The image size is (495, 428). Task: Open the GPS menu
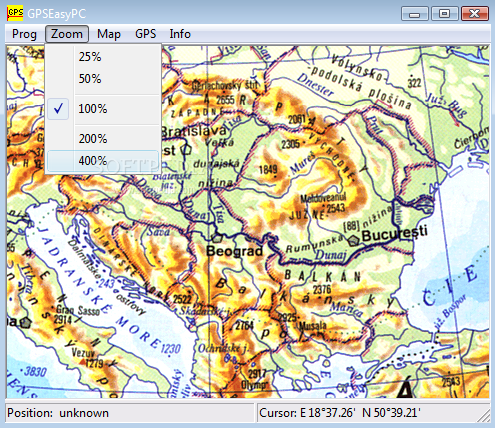[145, 34]
